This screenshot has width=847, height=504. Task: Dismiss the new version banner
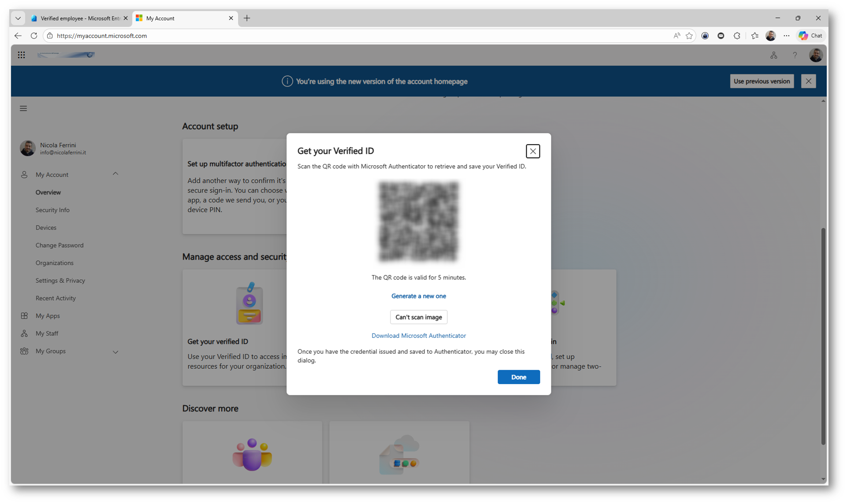(x=808, y=81)
